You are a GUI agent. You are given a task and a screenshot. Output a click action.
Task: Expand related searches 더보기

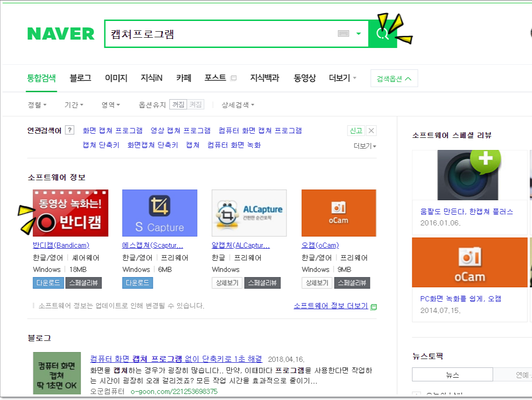(x=365, y=146)
